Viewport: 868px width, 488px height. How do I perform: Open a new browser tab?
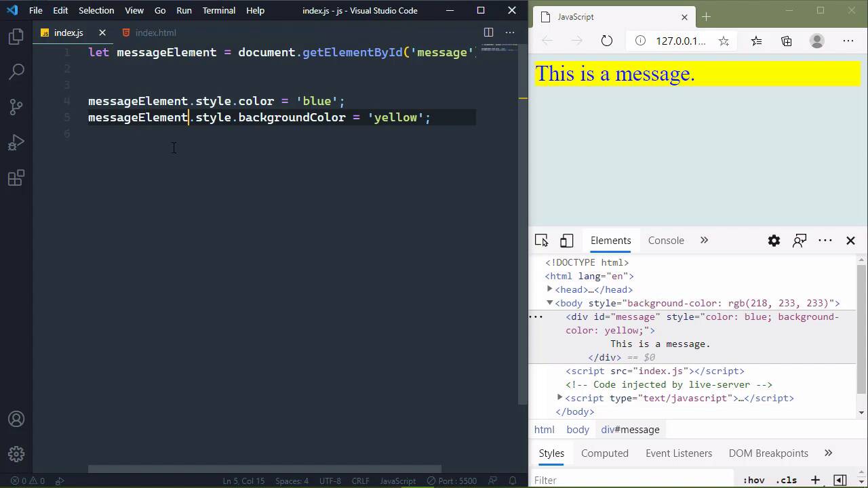(706, 17)
